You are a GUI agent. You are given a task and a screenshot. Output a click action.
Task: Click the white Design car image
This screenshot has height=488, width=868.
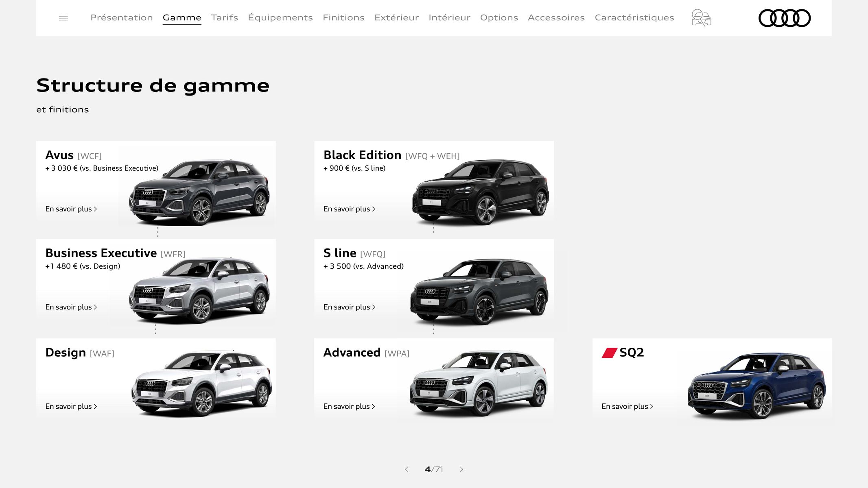tap(201, 383)
